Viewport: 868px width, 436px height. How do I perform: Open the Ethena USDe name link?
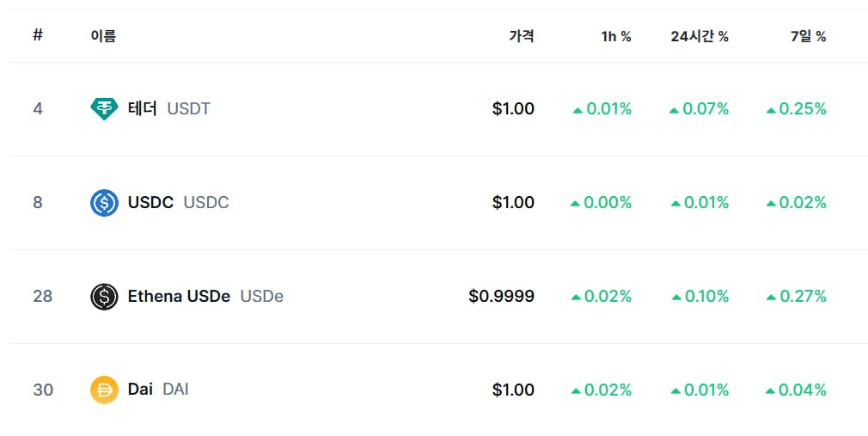tap(179, 297)
